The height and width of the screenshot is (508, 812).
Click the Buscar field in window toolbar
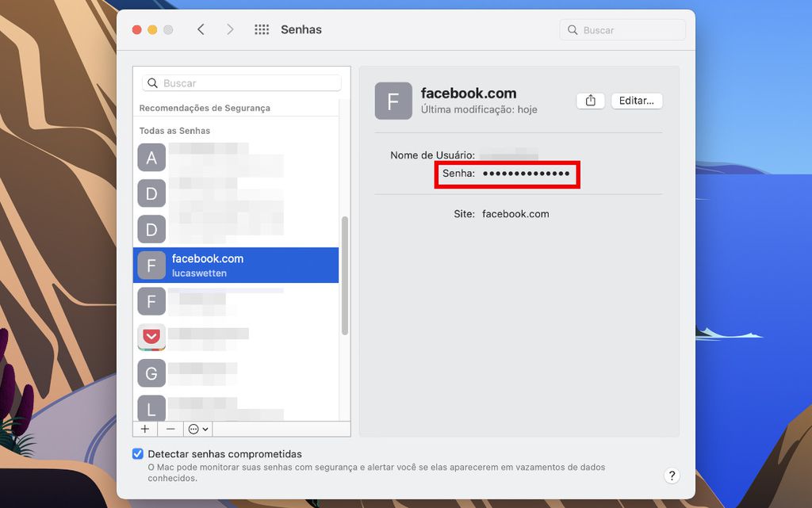click(622, 30)
